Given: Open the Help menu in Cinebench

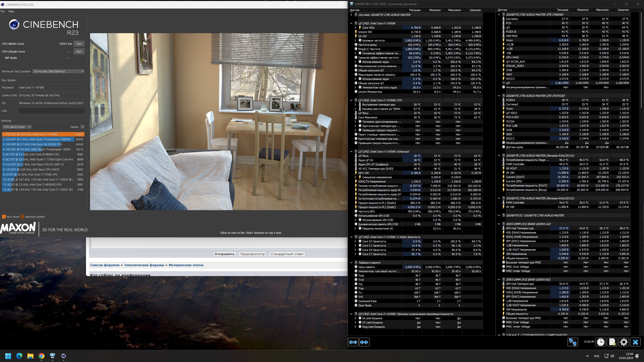Looking at the screenshot, I should [11, 11].
